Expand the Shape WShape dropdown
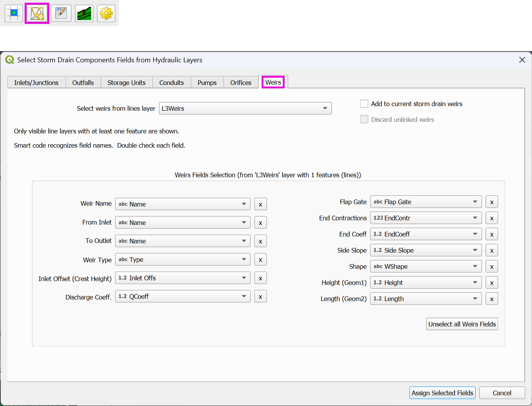This screenshot has height=406, width=532. point(425,266)
